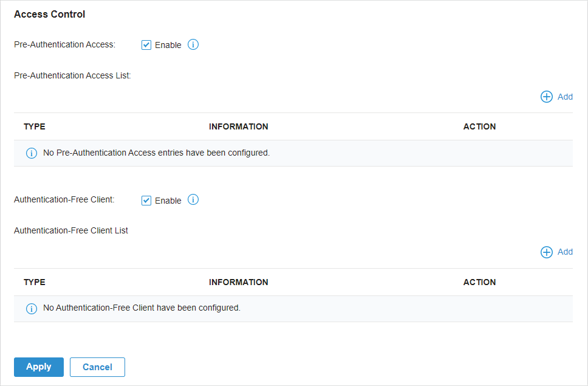Cancel the access control changes
Image resolution: width=588 pixels, height=386 pixels.
[x=98, y=367]
